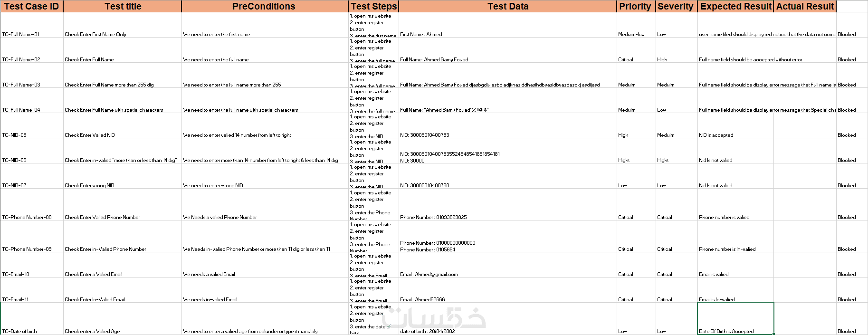Click cell 'TC-Phone Number-09'

point(32,236)
